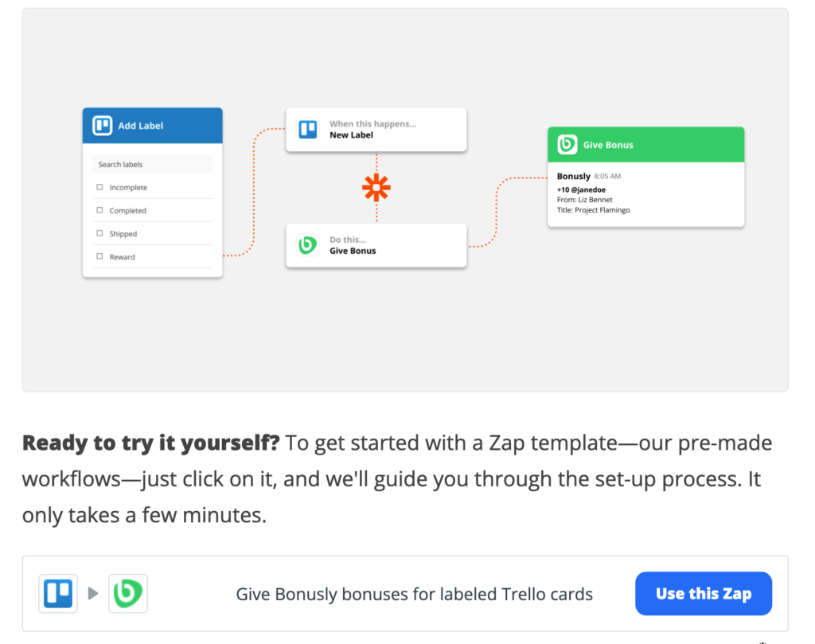Click the green Give Bonus card header
The width and height of the screenshot is (815, 644).
[645, 144]
